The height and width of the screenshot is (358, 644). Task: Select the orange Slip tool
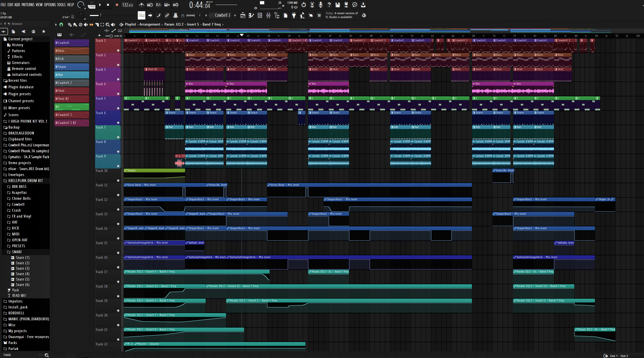tap(91, 25)
